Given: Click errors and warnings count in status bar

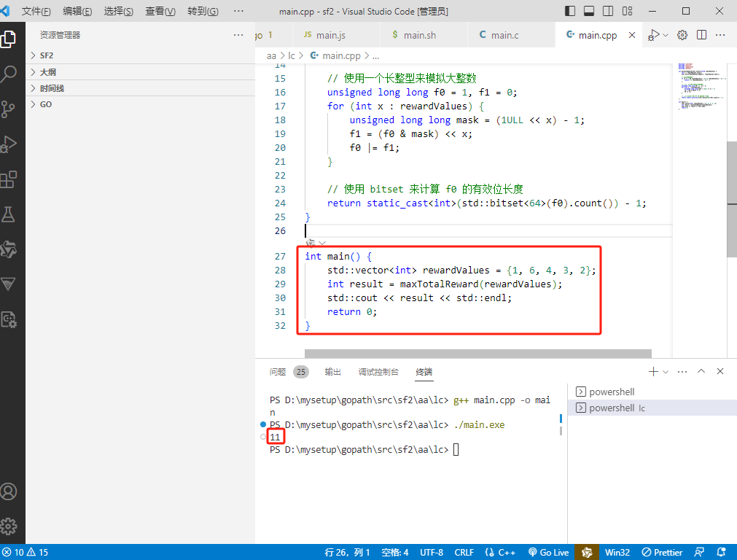Looking at the screenshot, I should pyautogui.click(x=26, y=552).
